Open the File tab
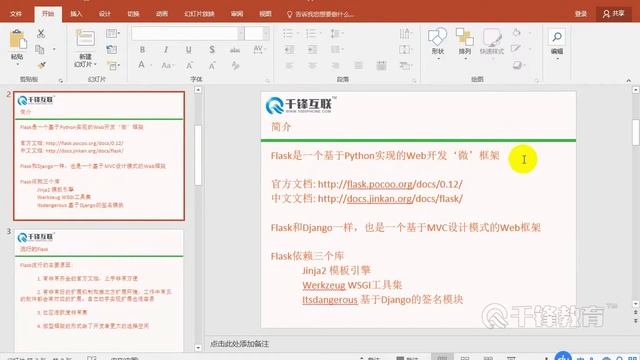Image resolution: width=640 pixels, height=360 pixels. click(x=16, y=14)
